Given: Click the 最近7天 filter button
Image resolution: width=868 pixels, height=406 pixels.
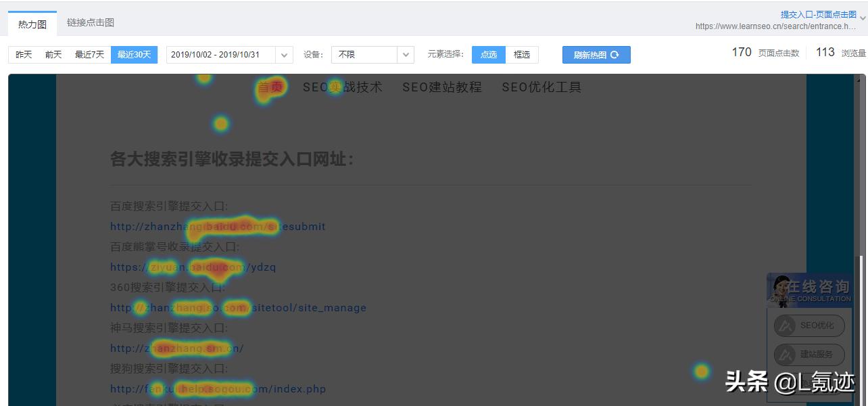Looking at the screenshot, I should (90, 54).
